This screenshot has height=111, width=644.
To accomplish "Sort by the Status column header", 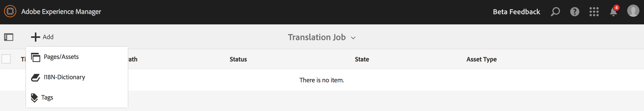I will [238, 59].
